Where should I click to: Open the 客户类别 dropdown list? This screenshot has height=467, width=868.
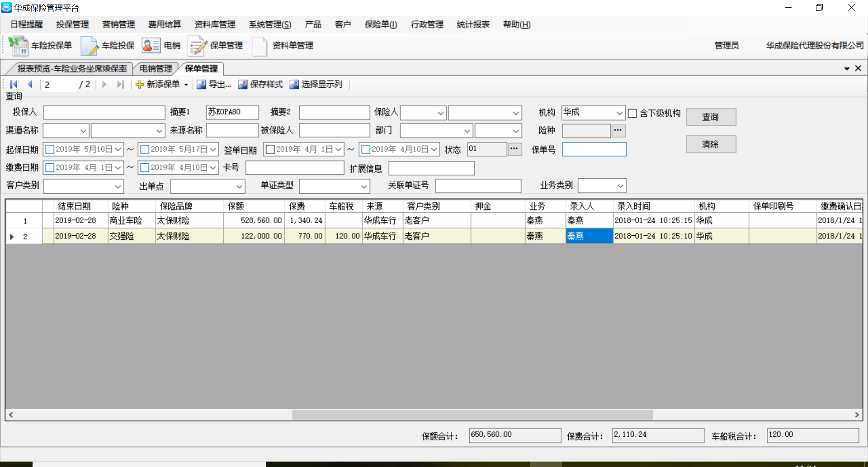pos(118,186)
